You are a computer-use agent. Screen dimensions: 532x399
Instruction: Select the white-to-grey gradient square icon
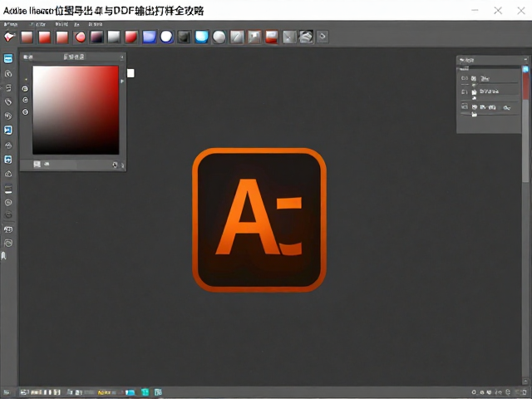pyautogui.click(x=114, y=37)
